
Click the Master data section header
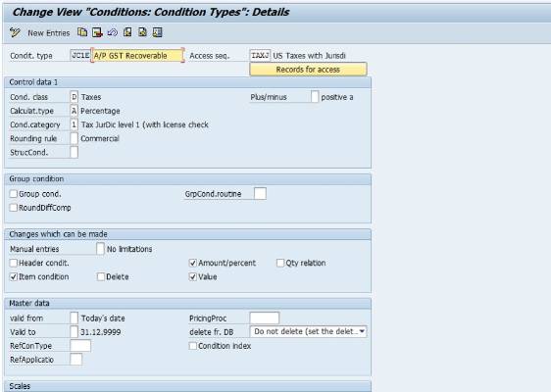point(187,303)
